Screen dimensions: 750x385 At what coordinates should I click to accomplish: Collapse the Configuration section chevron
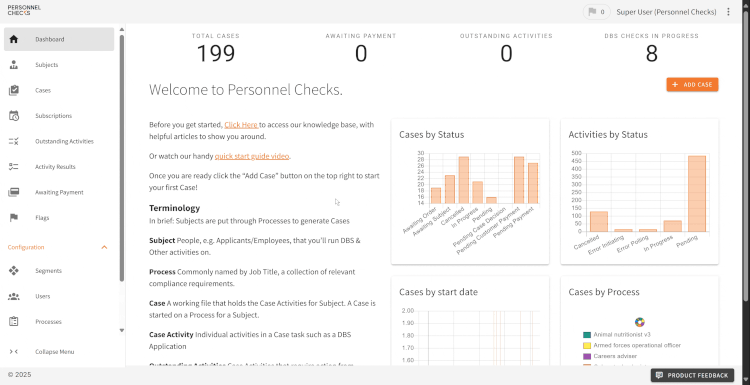coord(104,247)
